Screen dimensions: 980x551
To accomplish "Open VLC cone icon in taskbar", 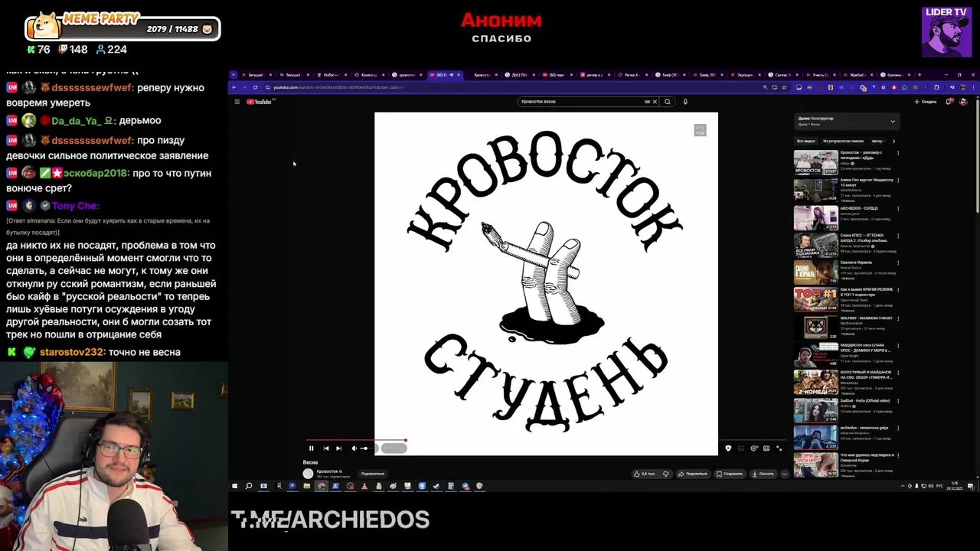I will click(364, 486).
